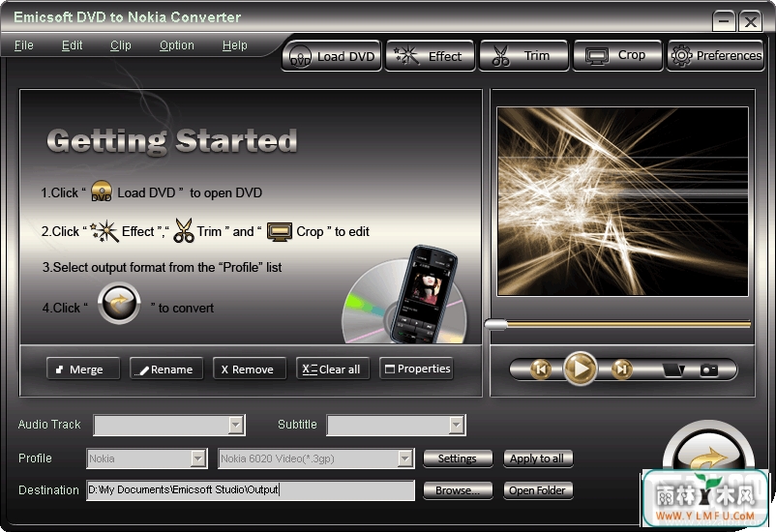The width and height of the screenshot is (776, 532).
Task: Open the Effect editing tool
Action: (x=430, y=56)
